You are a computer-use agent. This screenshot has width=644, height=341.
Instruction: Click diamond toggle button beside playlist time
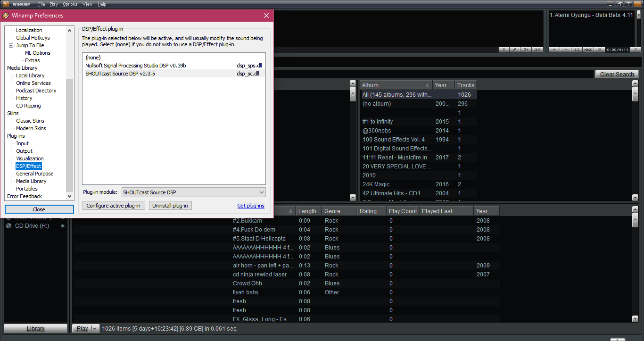tap(636, 50)
